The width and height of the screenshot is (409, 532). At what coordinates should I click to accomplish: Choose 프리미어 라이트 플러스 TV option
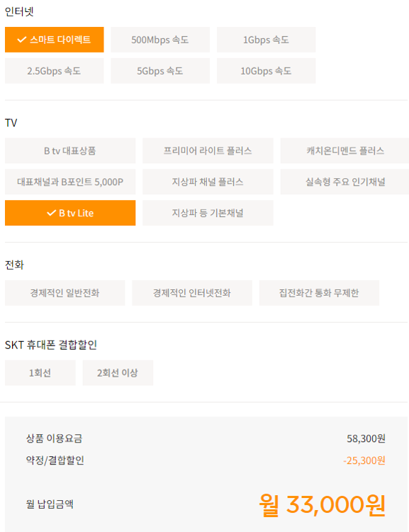tap(208, 150)
